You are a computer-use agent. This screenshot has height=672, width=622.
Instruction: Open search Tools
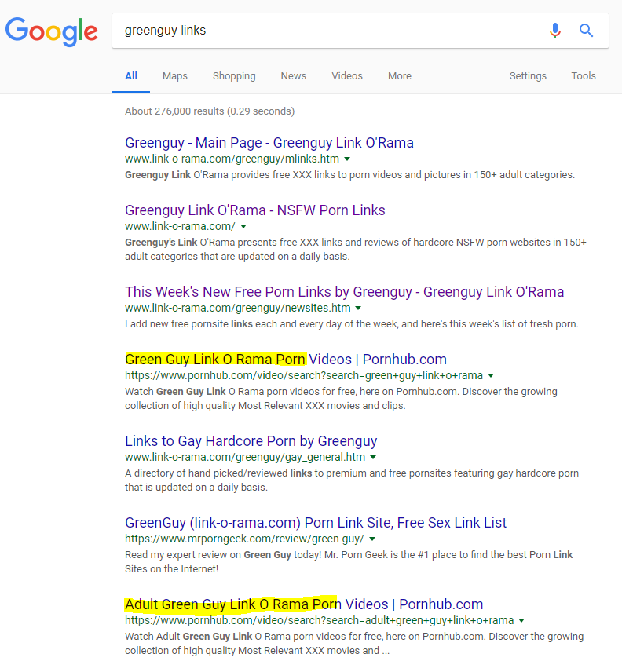point(584,76)
